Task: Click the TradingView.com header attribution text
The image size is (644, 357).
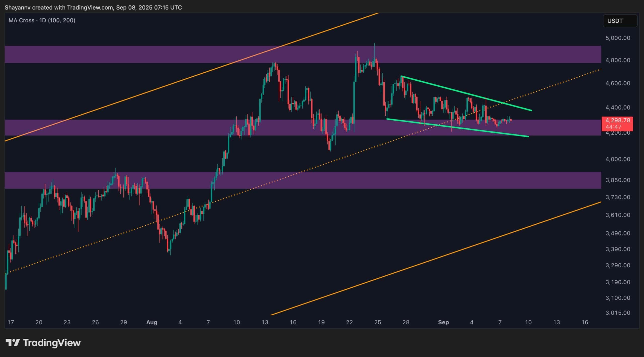Action: coord(90,8)
